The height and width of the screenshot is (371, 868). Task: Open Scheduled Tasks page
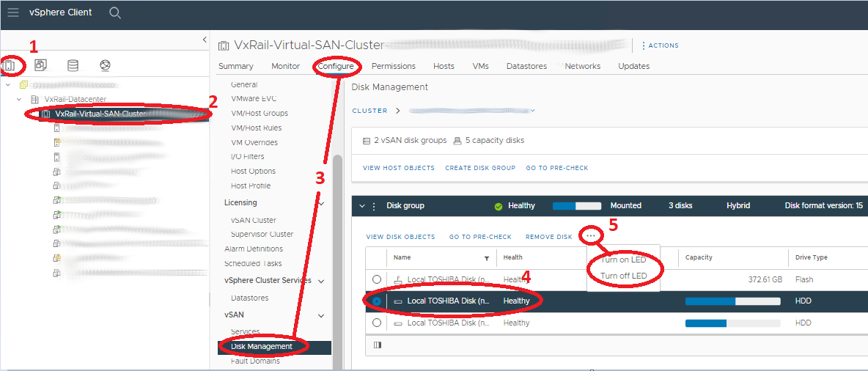coord(253,263)
